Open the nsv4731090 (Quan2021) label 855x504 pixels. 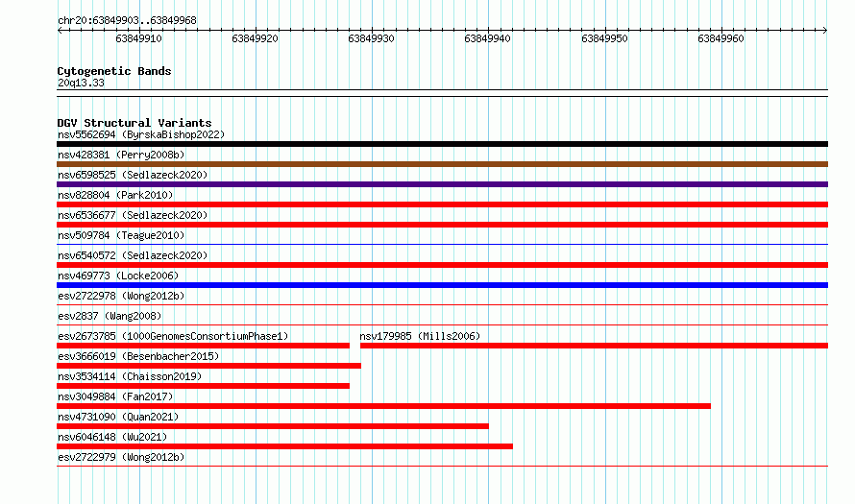click(x=118, y=417)
